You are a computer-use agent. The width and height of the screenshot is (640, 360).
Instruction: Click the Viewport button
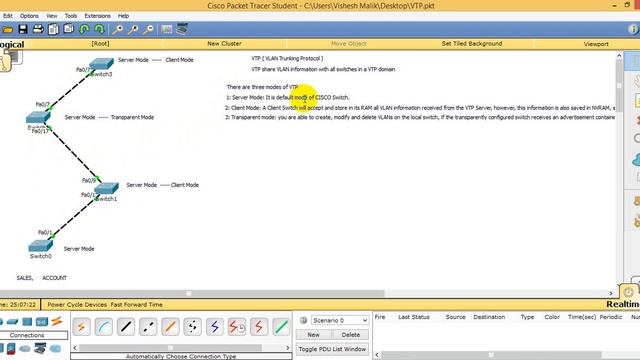(x=596, y=44)
